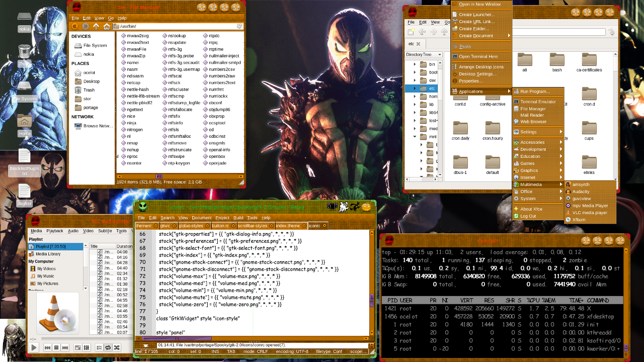Launch VLC media player from Multimedia submenu
The height and width of the screenshot is (362, 644).
pos(591,213)
